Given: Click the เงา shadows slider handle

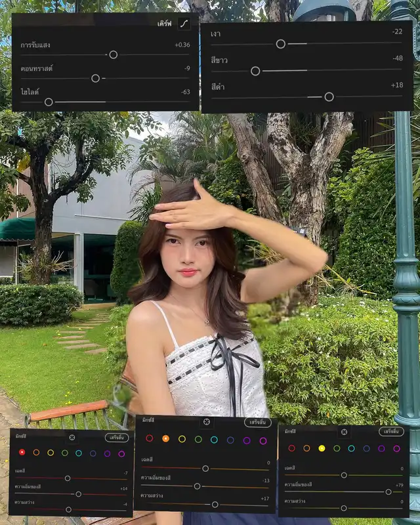Looking at the screenshot, I should 281,44.
